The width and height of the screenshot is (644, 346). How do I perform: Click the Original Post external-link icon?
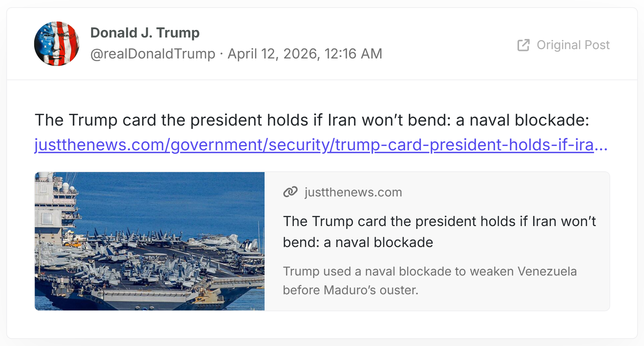524,45
